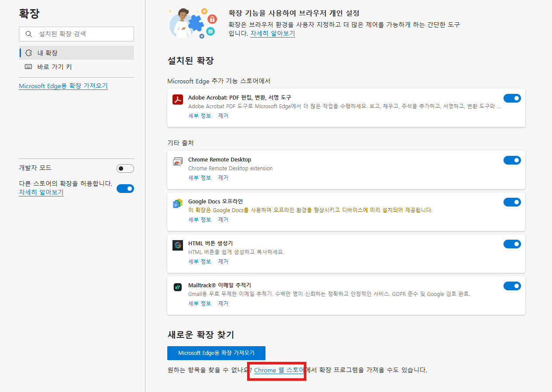Click 제거 for Adobe Acrobat
The width and height of the screenshot is (552, 392).
[x=223, y=116]
